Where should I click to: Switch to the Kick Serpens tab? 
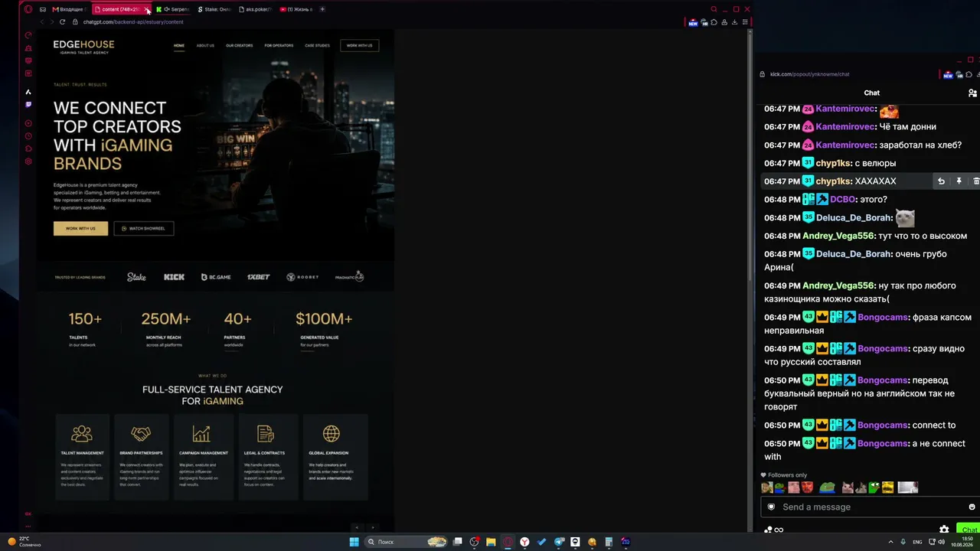[174, 9]
